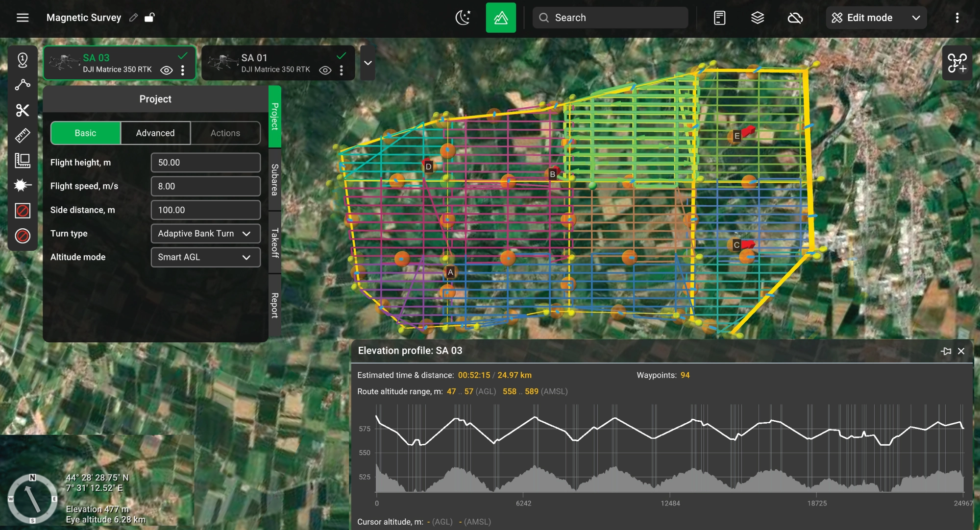The image size is (980, 530).
Task: Click the Side distance input field
Action: point(205,210)
